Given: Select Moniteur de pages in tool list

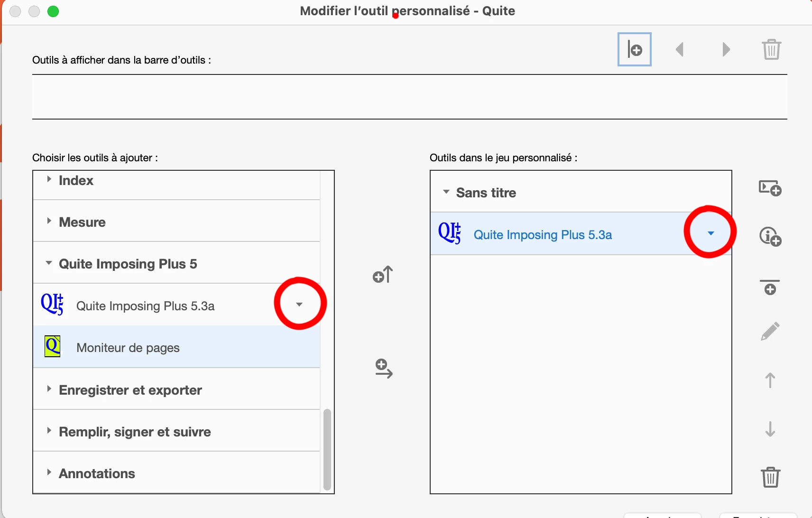Looking at the screenshot, I should click(x=176, y=347).
